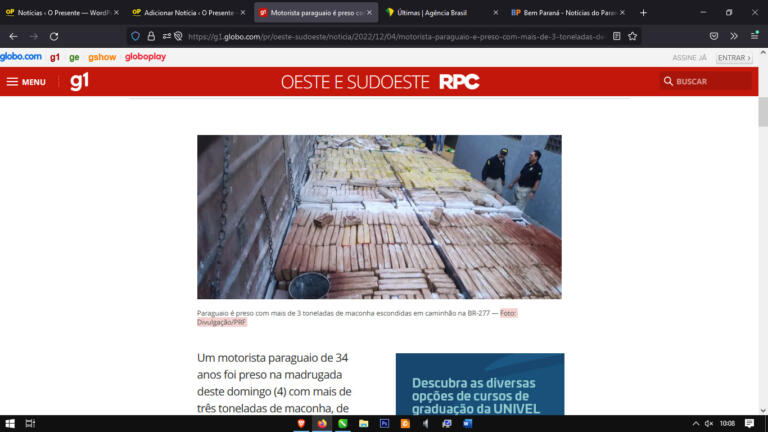This screenshot has width=768, height=432.
Task: Open the green phone app on taskbar
Action: (342, 424)
